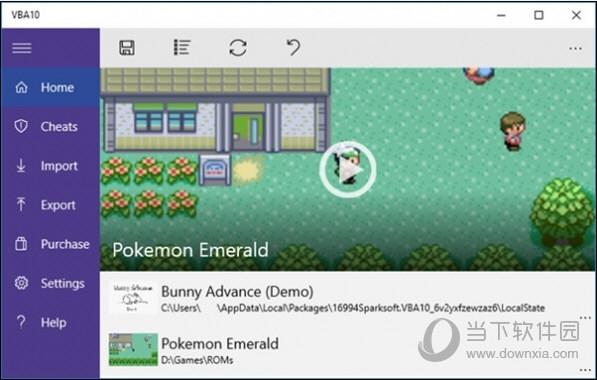
Task: Click the Bunny Advance LocalState file path
Action: coord(353,308)
